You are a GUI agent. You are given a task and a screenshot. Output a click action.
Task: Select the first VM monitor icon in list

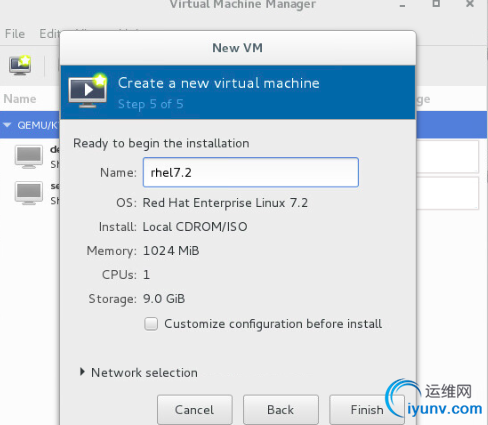coord(29,157)
